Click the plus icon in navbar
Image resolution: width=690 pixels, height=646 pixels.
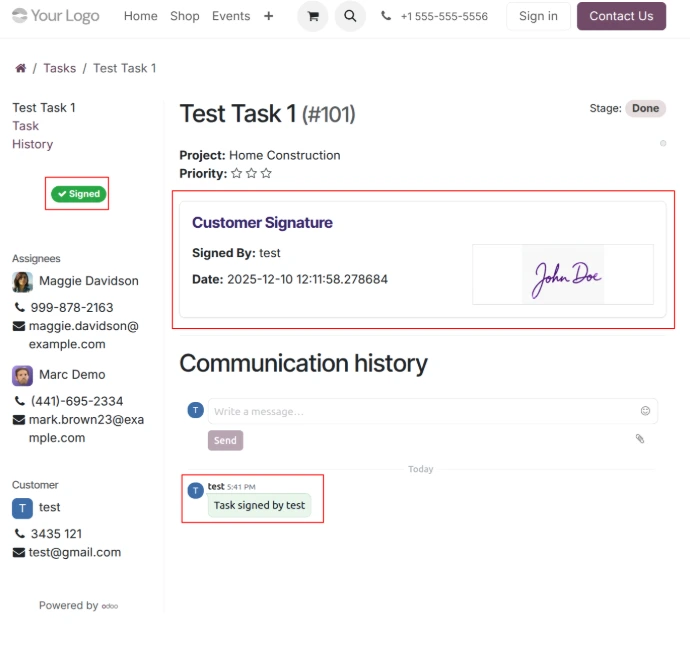(268, 16)
